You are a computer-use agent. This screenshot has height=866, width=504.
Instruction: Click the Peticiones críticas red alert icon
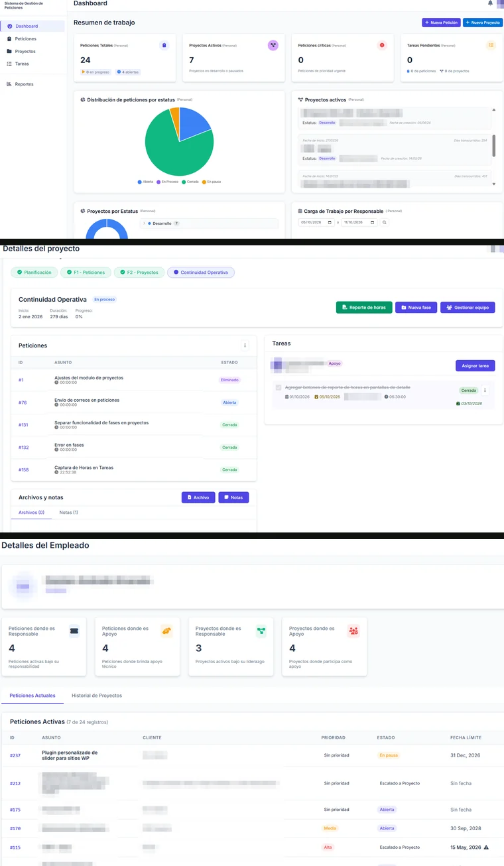382,45
